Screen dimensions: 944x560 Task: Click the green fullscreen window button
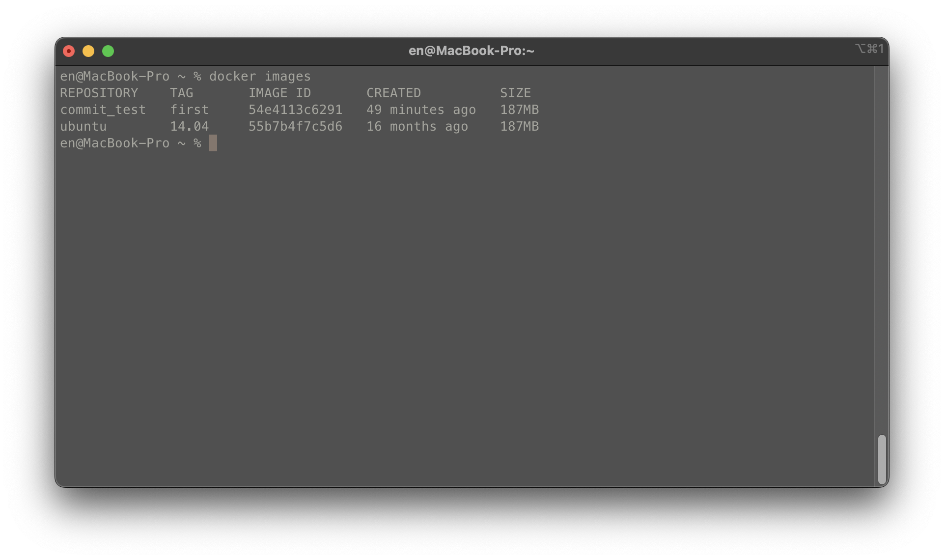pos(108,51)
